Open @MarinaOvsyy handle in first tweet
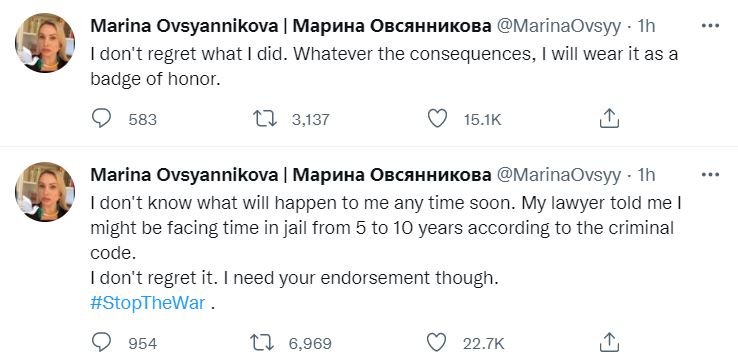This screenshot has width=738, height=364. click(559, 26)
